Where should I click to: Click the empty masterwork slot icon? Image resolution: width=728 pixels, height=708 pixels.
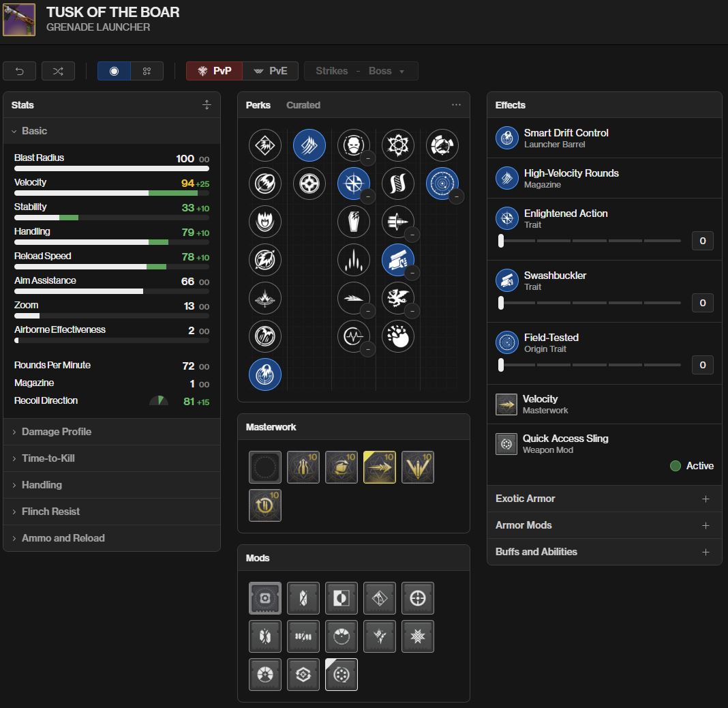pos(265,467)
